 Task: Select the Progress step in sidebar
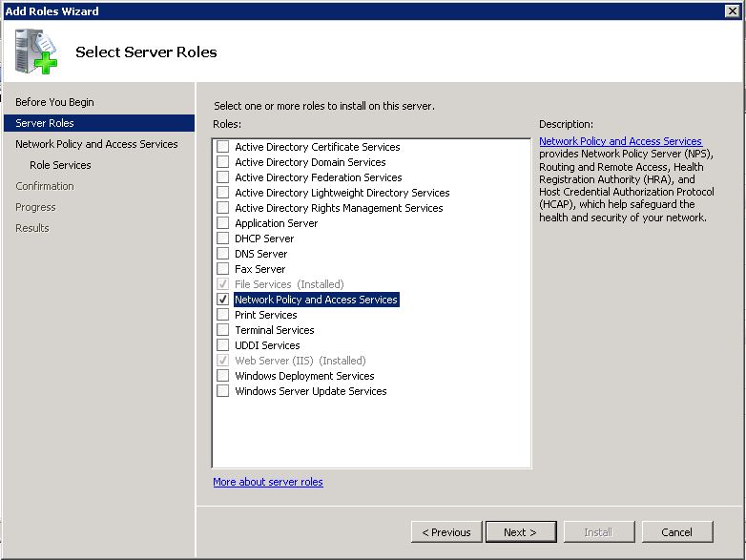coord(35,207)
